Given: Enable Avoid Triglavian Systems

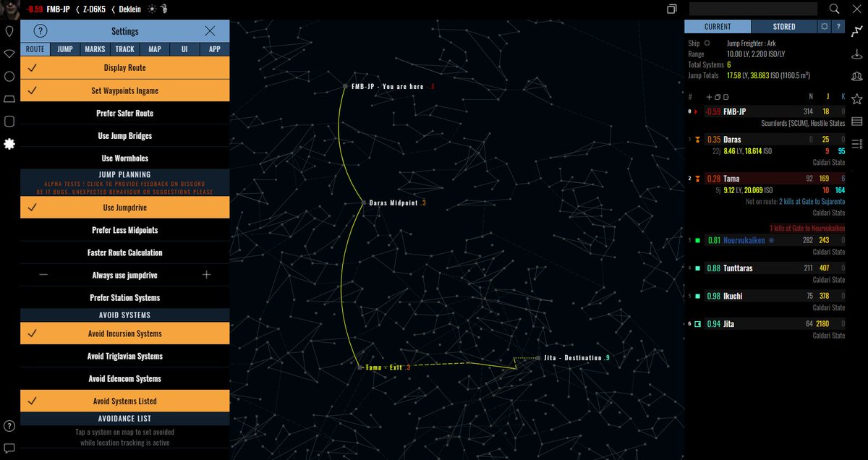Looking at the screenshot, I should point(125,356).
